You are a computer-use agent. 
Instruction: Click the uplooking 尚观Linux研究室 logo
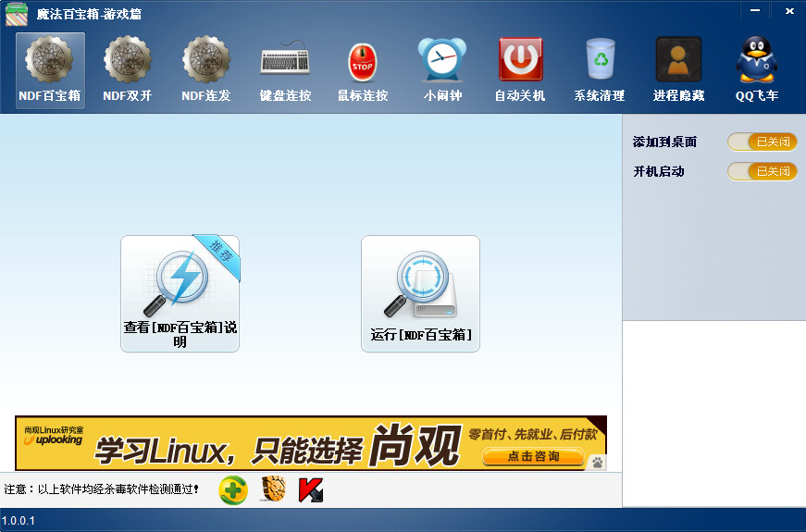[x=54, y=436]
